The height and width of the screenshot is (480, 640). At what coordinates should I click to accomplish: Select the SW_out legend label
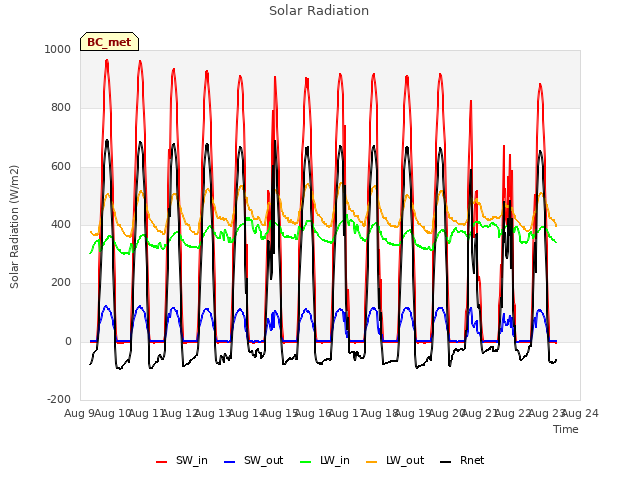click(264, 460)
